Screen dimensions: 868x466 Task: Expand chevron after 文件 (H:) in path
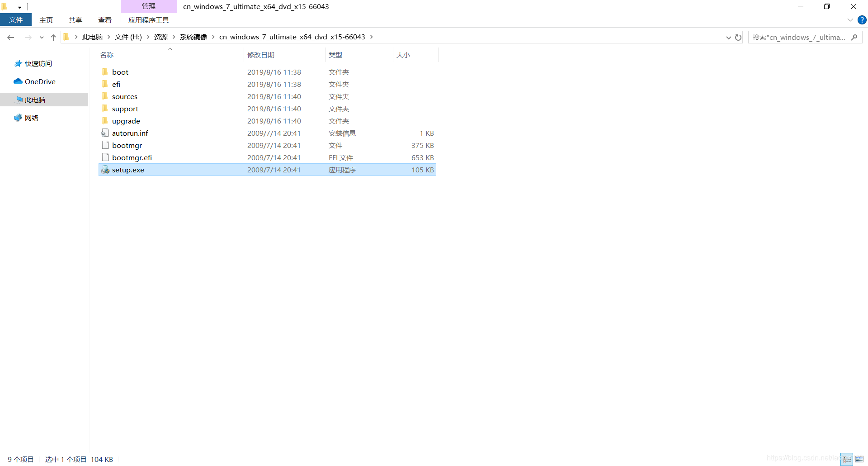coord(148,37)
